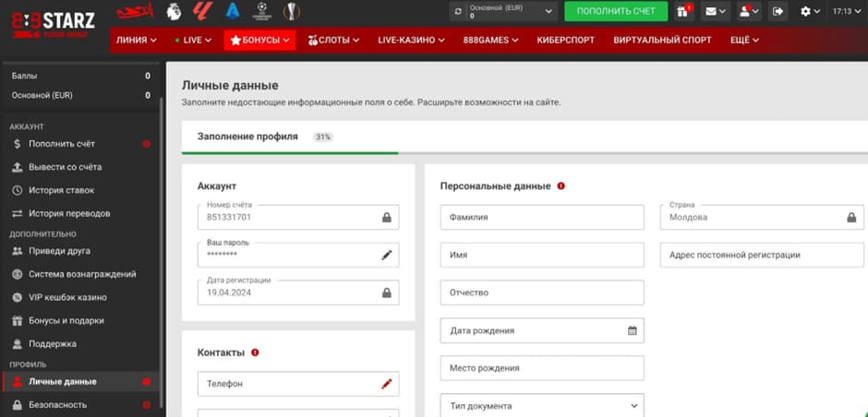The height and width of the screenshot is (417, 868).
Task: Open the ВИРТУАЛЬНЫЙ СПОРТ menu item
Action: pyautogui.click(x=663, y=40)
